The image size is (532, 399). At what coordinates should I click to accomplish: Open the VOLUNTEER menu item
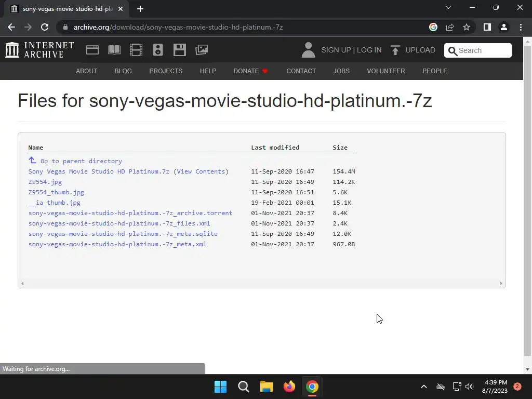pos(386,71)
